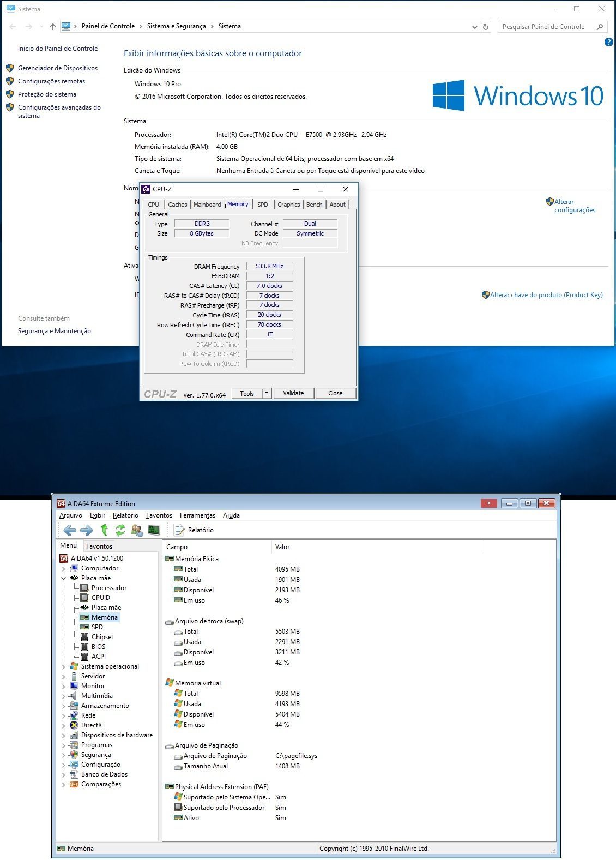Switch to the Mainboard tab in CPU-Z
The height and width of the screenshot is (860, 616).
tap(207, 205)
